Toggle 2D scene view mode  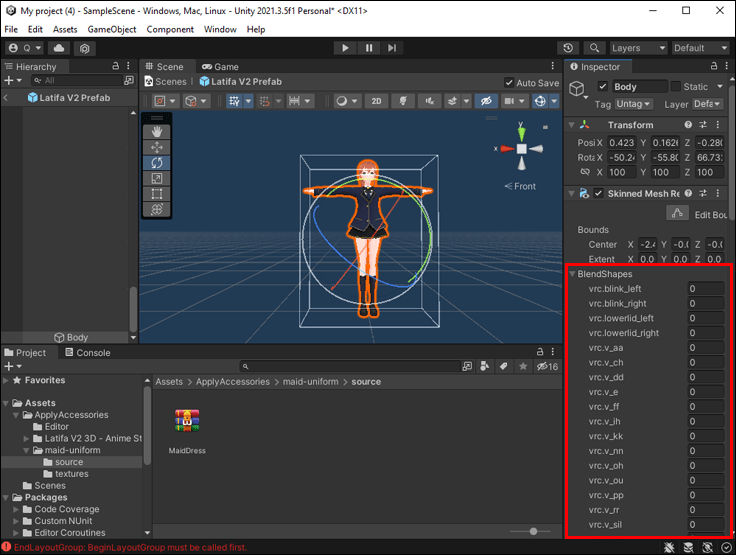click(x=376, y=101)
